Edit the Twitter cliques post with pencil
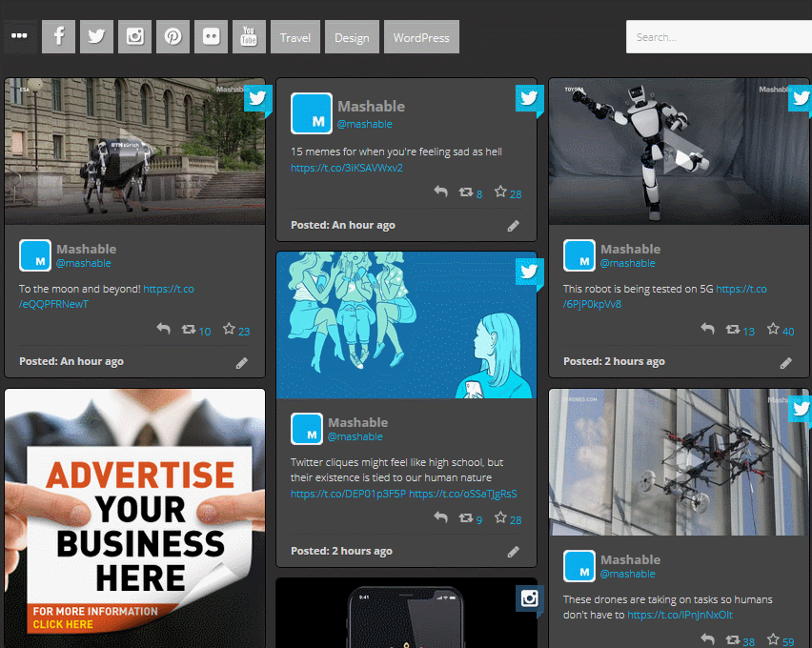This screenshot has width=812, height=648. [x=513, y=552]
